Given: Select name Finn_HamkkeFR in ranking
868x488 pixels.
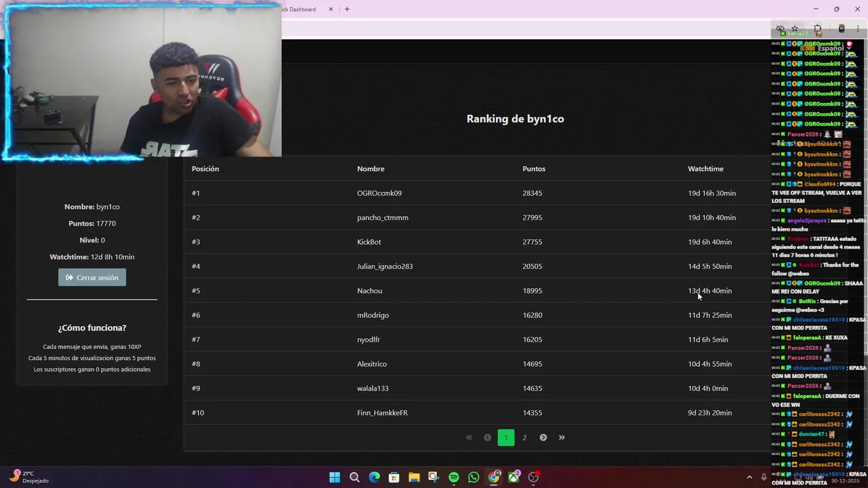Looking at the screenshot, I should coord(382,413).
